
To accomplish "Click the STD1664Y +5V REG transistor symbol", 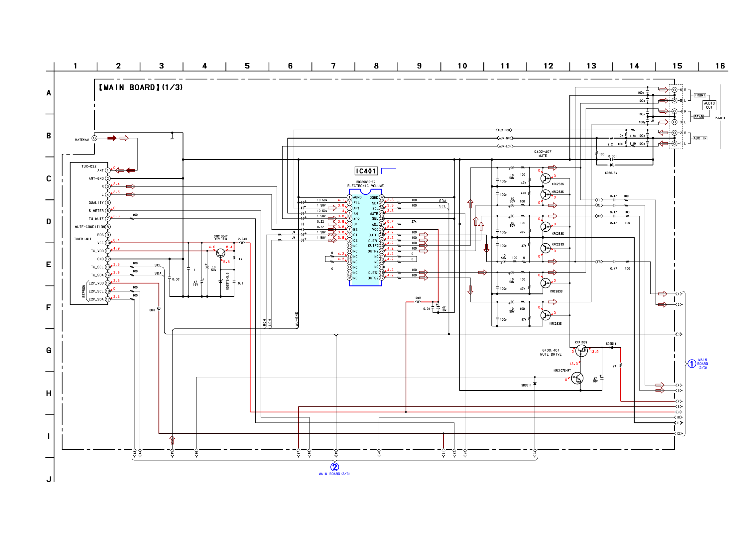I will (x=221, y=253).
